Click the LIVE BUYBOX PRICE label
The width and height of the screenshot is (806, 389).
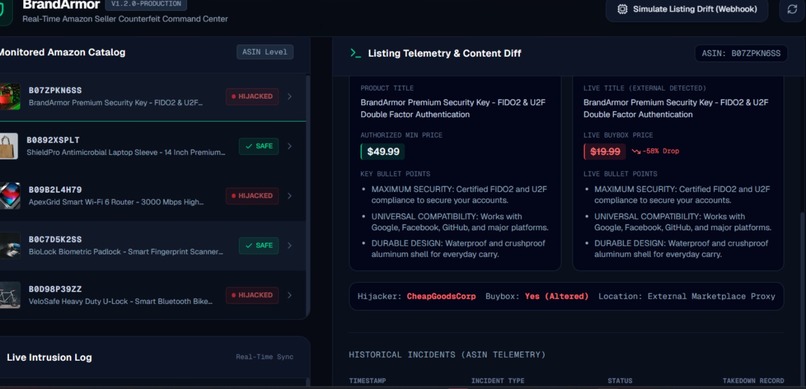pos(618,135)
